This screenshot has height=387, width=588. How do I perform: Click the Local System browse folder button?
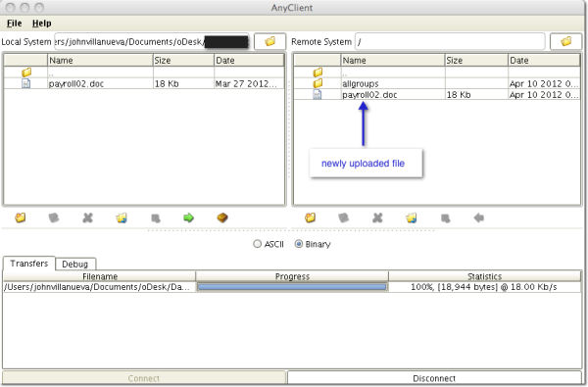pos(270,41)
